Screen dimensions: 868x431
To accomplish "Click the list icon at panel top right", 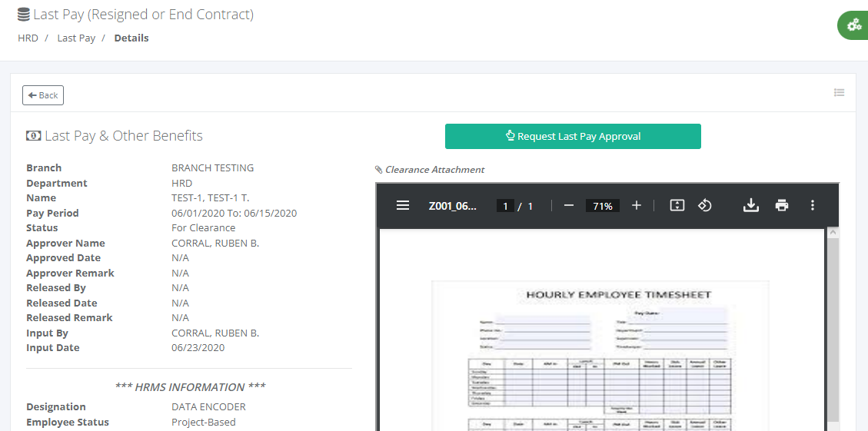I will [x=840, y=93].
